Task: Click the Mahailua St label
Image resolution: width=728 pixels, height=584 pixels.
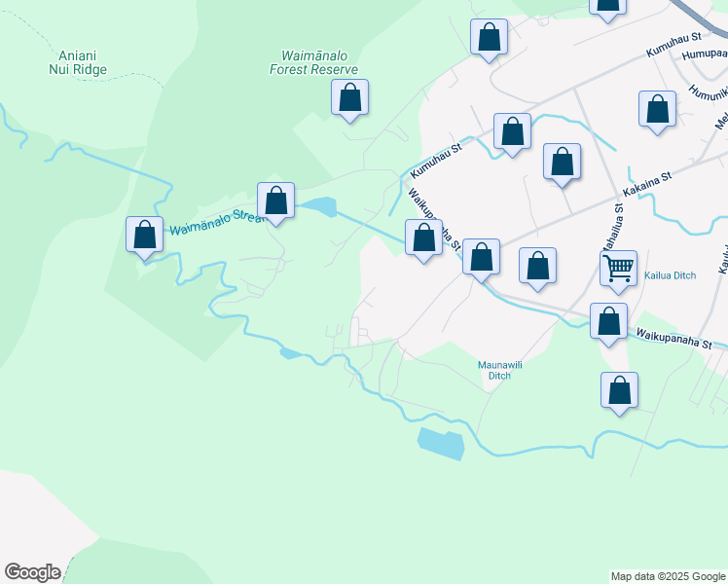Action: [612, 230]
